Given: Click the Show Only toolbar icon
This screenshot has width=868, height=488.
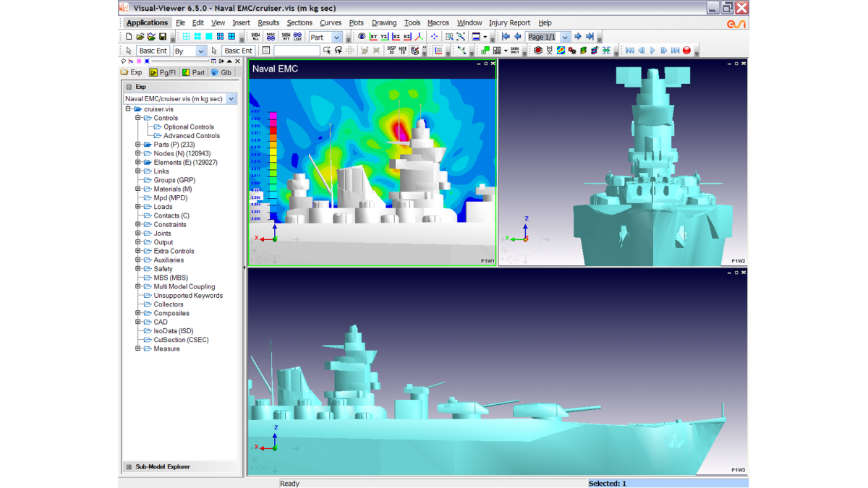Looking at the screenshot, I should click(x=515, y=51).
